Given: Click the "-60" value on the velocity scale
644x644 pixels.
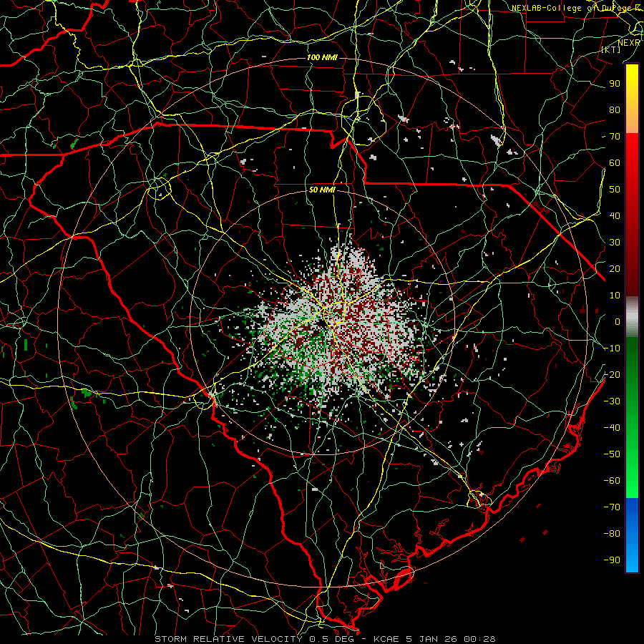Looking at the screenshot, I should (x=612, y=481).
